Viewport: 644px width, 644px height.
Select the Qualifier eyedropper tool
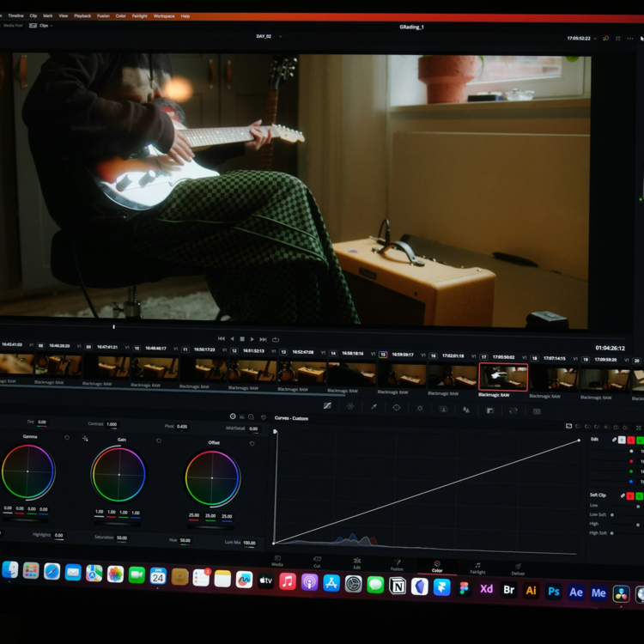pyautogui.click(x=374, y=407)
